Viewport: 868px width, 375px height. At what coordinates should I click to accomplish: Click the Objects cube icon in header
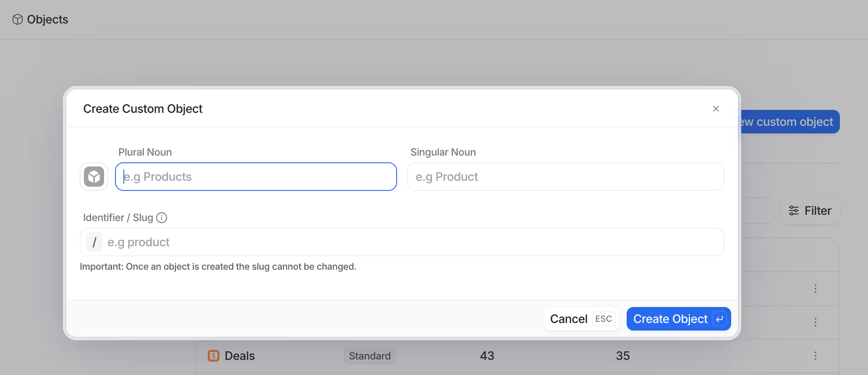(18, 19)
